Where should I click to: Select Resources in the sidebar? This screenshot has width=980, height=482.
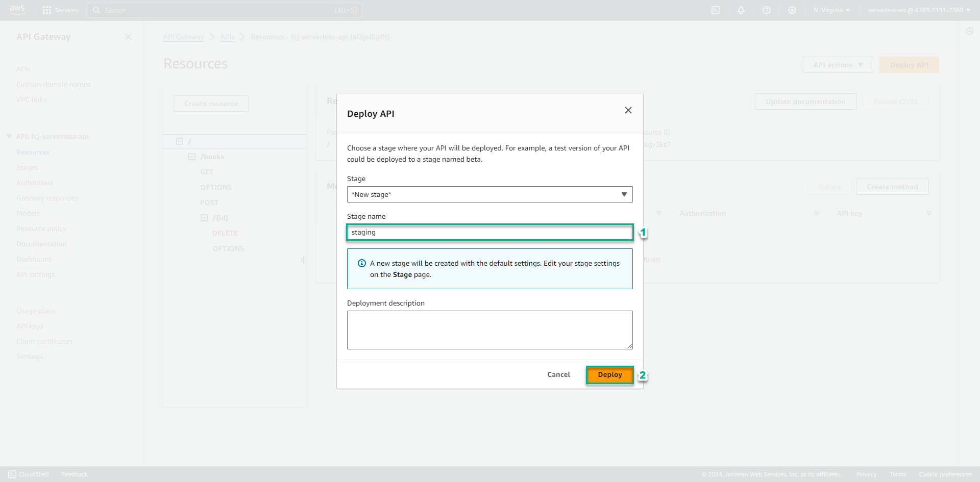pyautogui.click(x=33, y=152)
